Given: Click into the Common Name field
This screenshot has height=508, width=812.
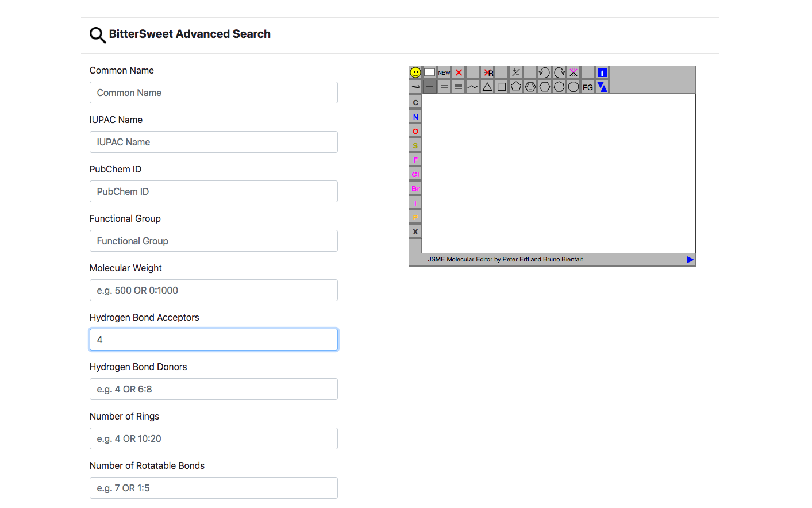Looking at the screenshot, I should click(x=214, y=93).
